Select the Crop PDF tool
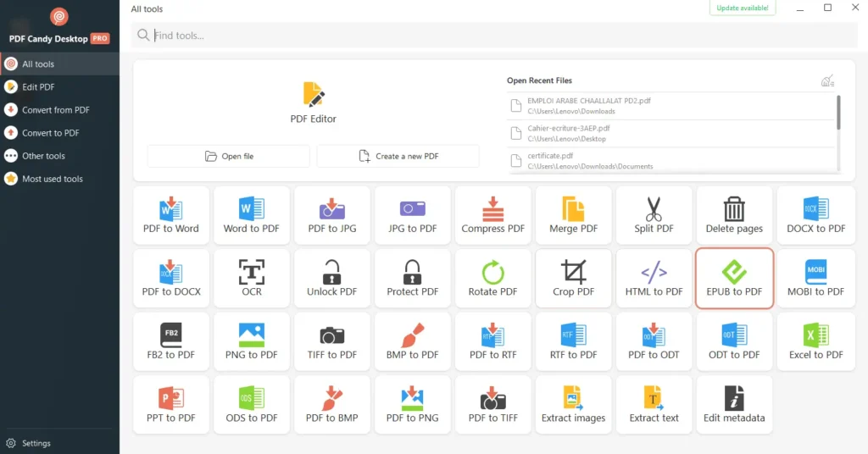Screen dimensions: 868x454 573,278
